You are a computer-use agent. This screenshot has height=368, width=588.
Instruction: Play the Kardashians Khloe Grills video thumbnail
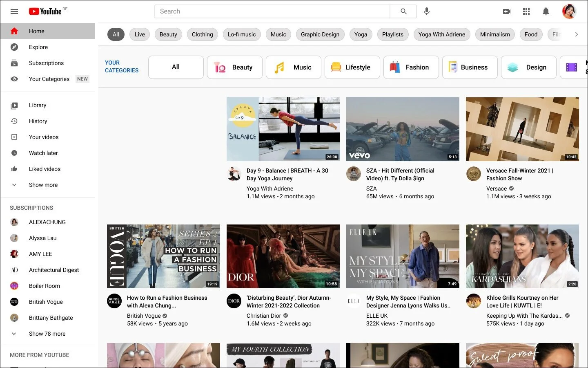[522, 256]
